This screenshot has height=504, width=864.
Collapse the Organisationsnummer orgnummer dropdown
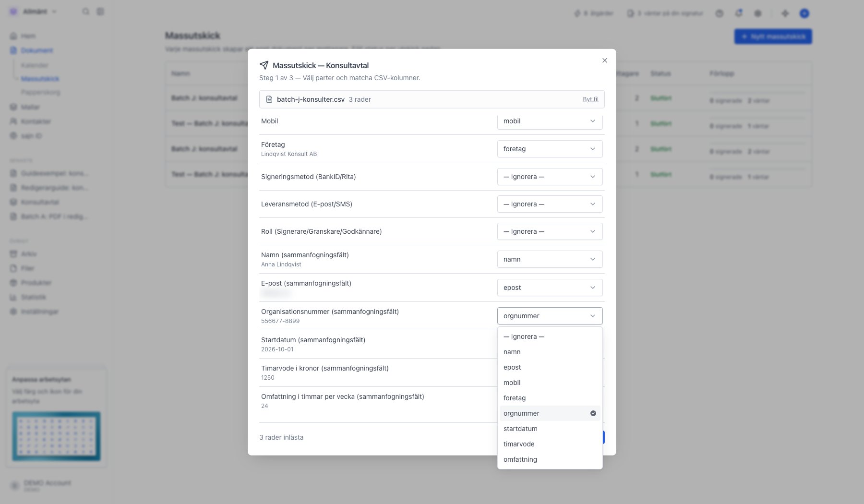click(x=550, y=316)
